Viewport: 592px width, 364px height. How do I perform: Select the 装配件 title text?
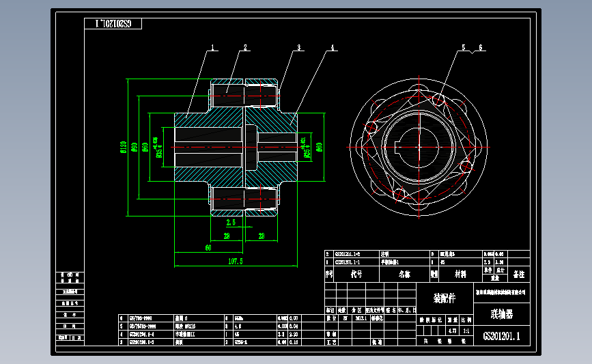445,298
